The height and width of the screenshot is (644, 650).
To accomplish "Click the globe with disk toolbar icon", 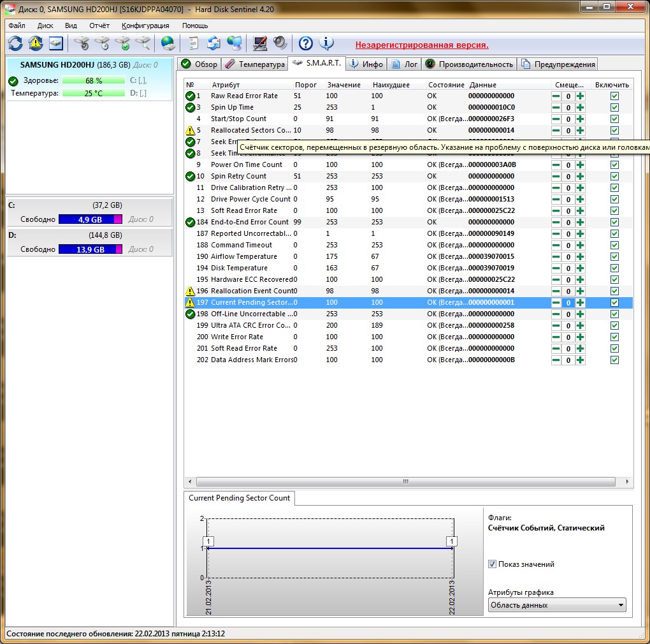I will [168, 43].
